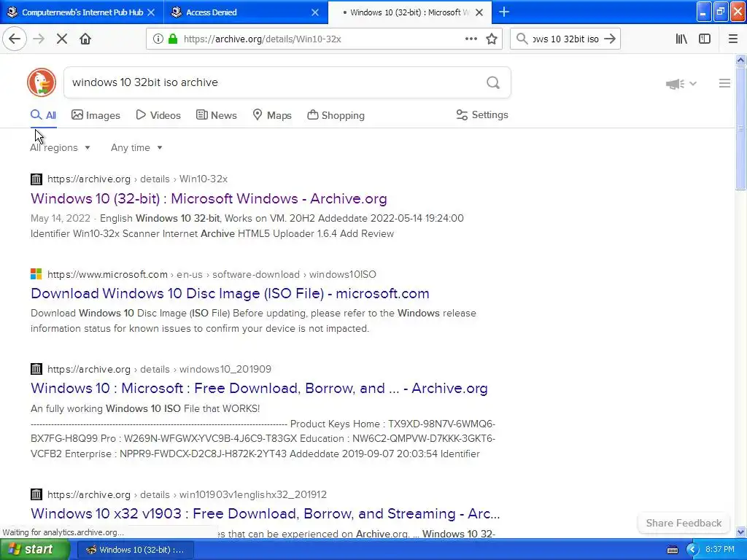Switch to the Access Denied tab

pos(245,12)
